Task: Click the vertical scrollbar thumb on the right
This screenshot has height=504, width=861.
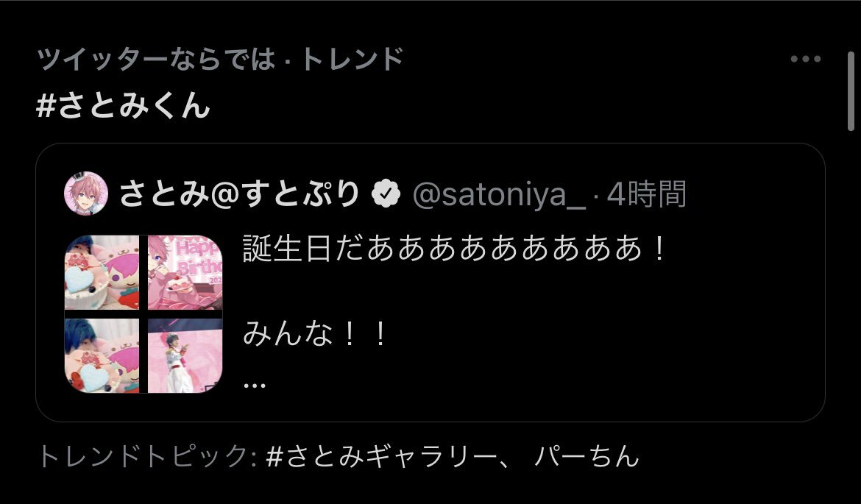Action: tap(851, 91)
